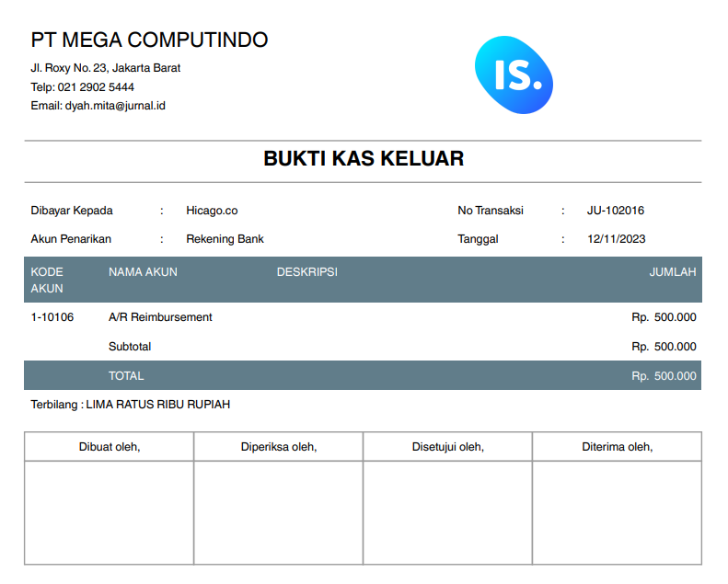Click the Rekening Bank account value
The image size is (728, 584).
tap(225, 239)
